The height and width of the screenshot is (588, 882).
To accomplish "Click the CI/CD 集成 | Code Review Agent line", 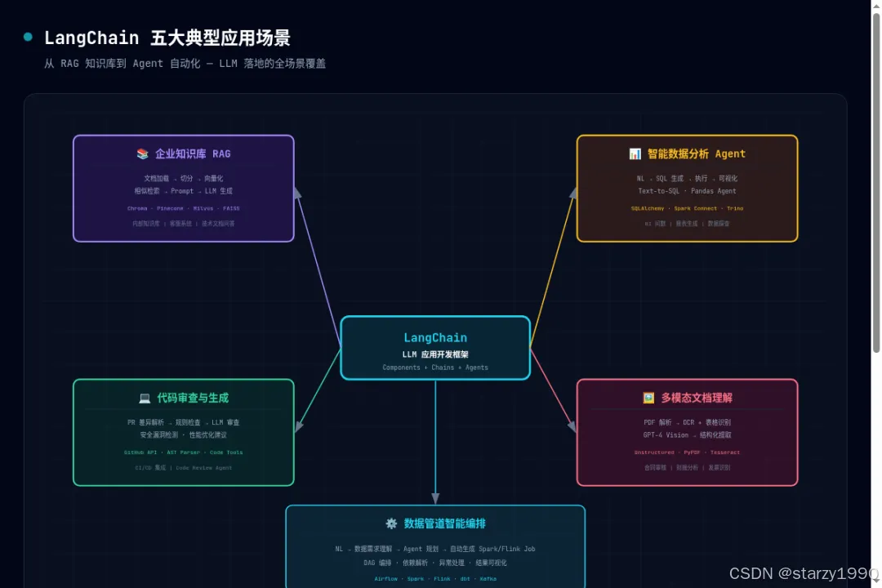I will click(184, 468).
